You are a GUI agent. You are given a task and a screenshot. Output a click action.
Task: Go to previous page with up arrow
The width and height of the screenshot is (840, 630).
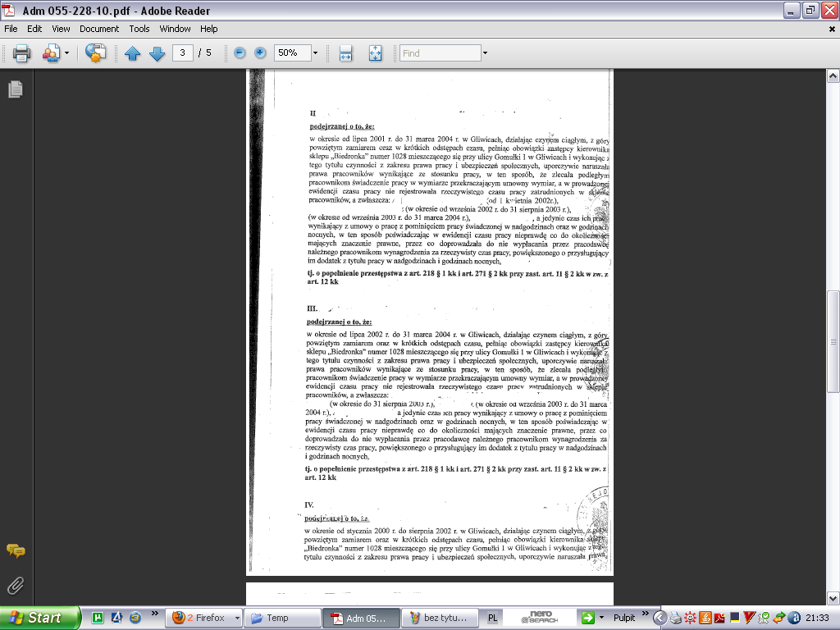click(133, 53)
